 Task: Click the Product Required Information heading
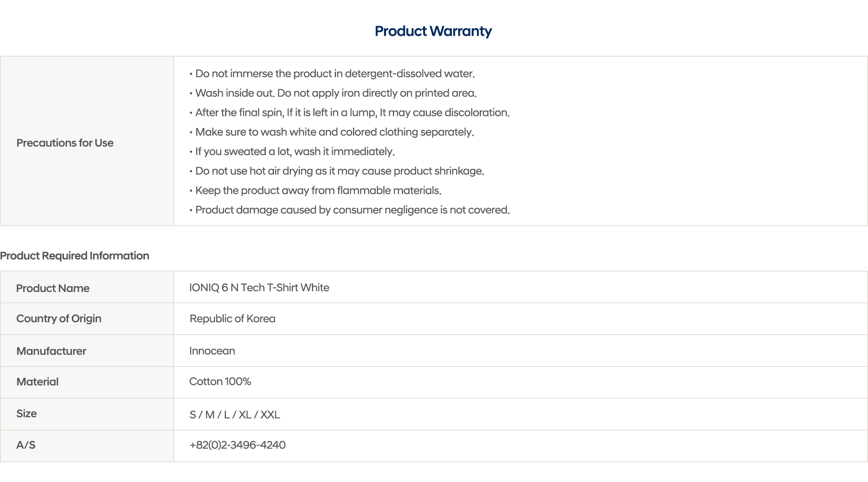[74, 256]
